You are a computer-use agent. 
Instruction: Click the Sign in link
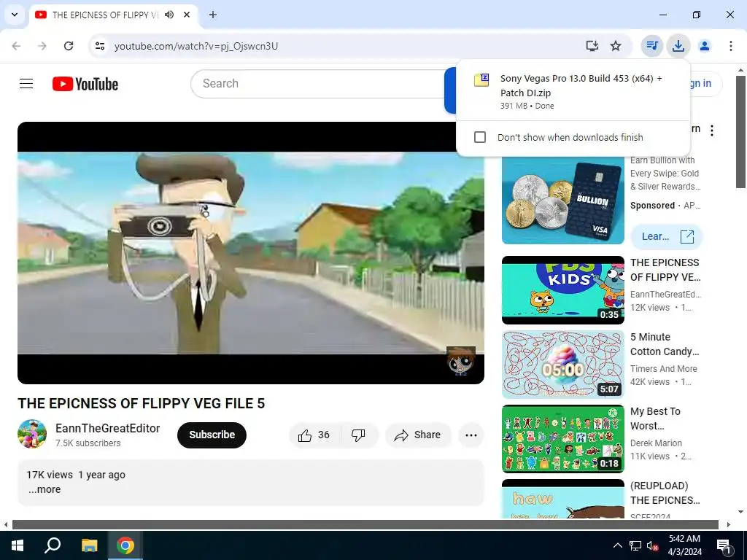point(700,83)
